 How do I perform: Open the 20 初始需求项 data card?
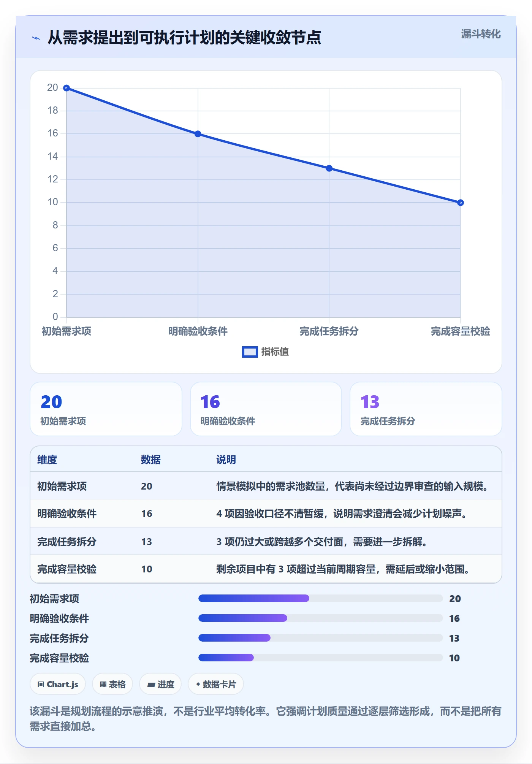[106, 409]
